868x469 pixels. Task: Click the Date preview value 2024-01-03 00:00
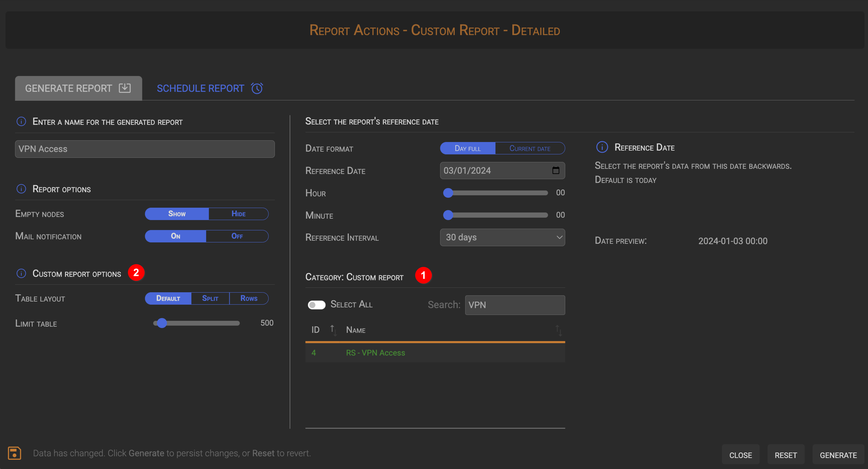(x=733, y=241)
